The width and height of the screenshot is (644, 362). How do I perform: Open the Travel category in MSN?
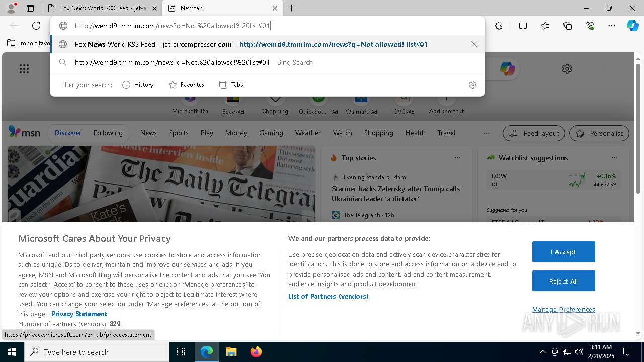click(x=446, y=133)
